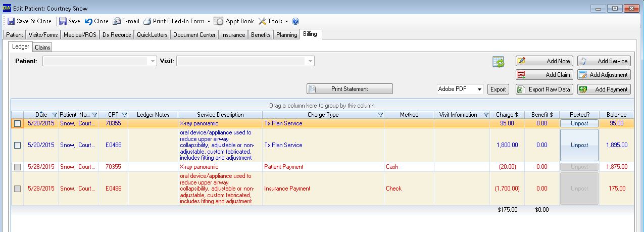Select the Billing tab
Image resolution: width=644 pixels, height=232 pixels.
coord(311,34)
